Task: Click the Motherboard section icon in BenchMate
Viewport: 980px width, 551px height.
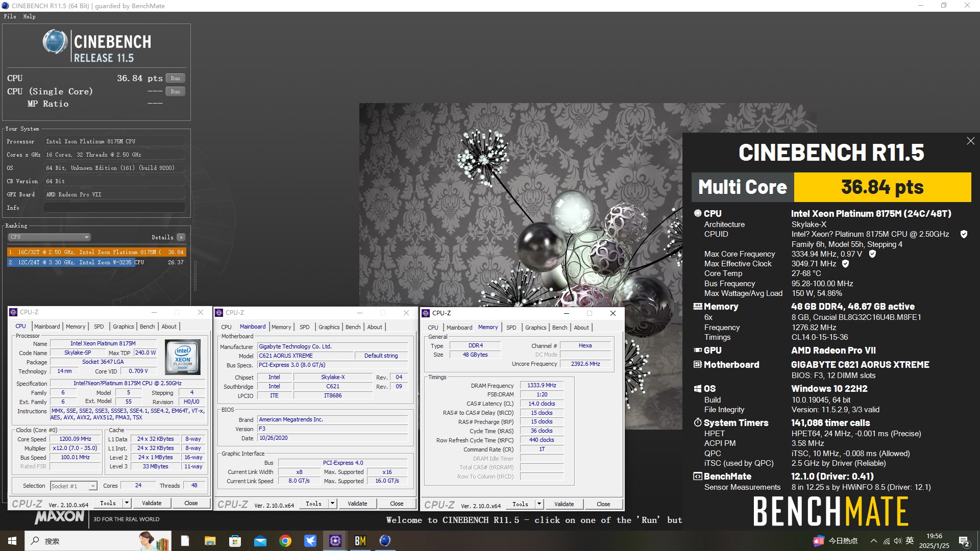Action: click(698, 364)
